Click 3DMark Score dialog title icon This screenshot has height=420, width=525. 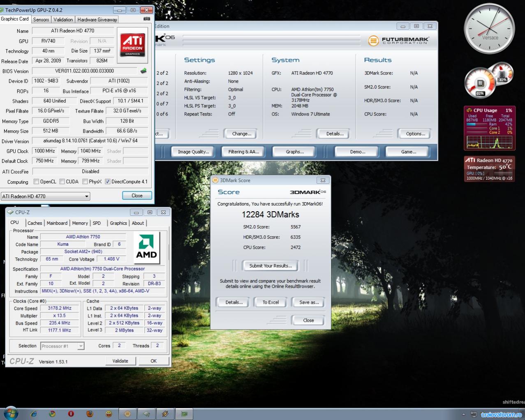215,180
